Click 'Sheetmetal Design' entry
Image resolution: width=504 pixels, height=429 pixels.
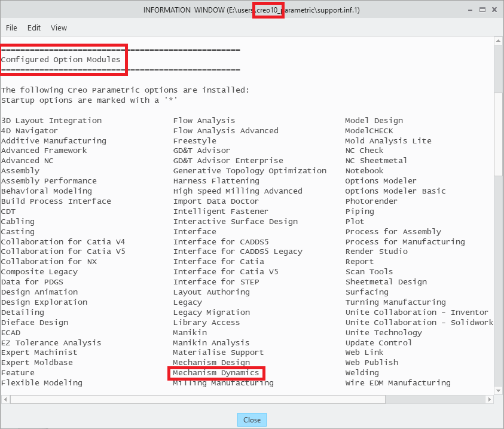pos(386,282)
